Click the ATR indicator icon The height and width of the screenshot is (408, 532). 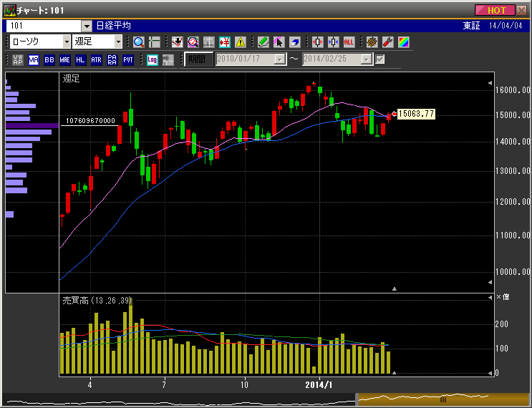click(x=97, y=59)
